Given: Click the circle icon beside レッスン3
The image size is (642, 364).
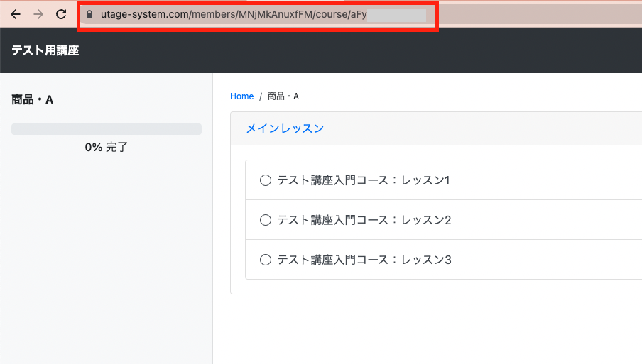Looking at the screenshot, I should 266,260.
